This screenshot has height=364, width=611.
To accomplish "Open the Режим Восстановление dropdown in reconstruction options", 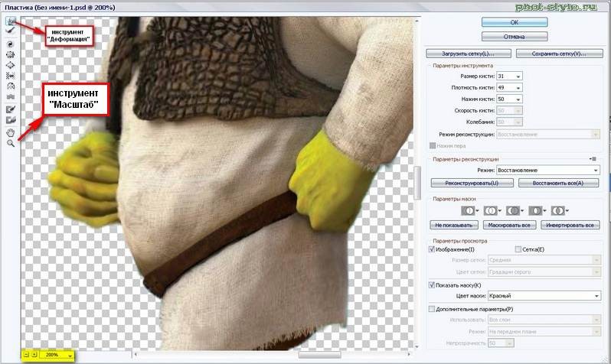I will pyautogui.click(x=548, y=170).
